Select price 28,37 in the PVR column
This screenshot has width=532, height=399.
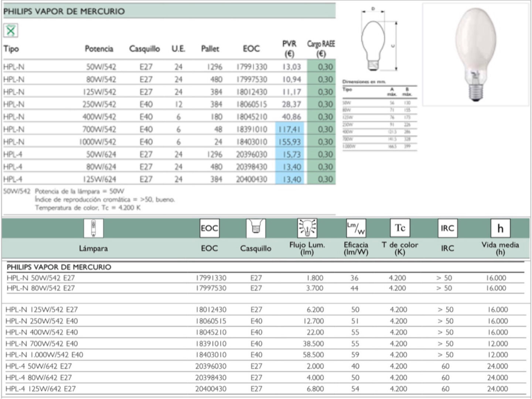[291, 104]
